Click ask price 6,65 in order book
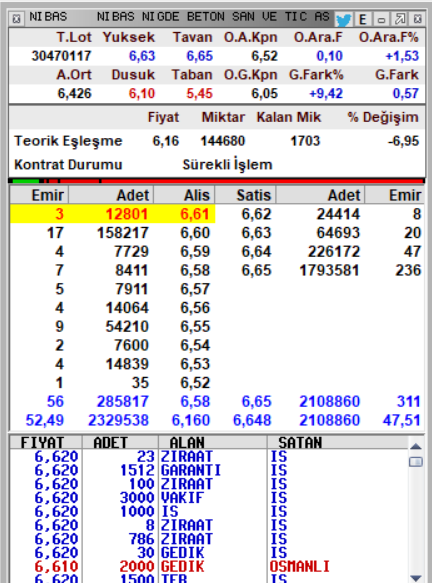Screen dimensions: 432x583 click(256, 270)
